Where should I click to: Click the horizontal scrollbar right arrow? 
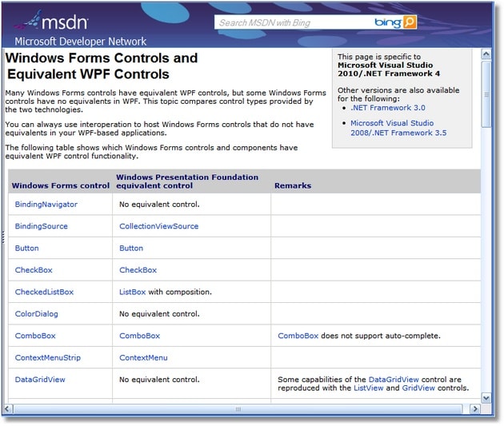point(474,409)
